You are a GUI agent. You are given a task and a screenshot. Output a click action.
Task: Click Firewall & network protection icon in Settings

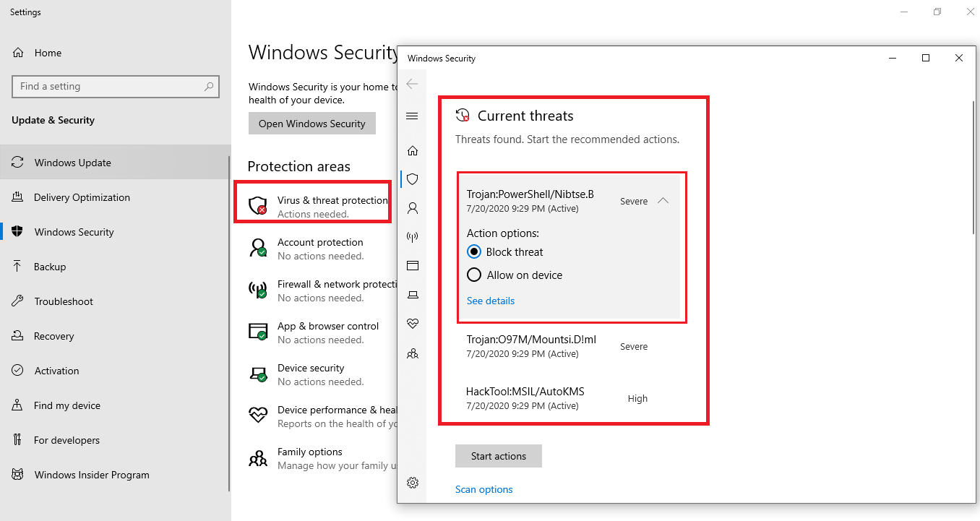258,290
